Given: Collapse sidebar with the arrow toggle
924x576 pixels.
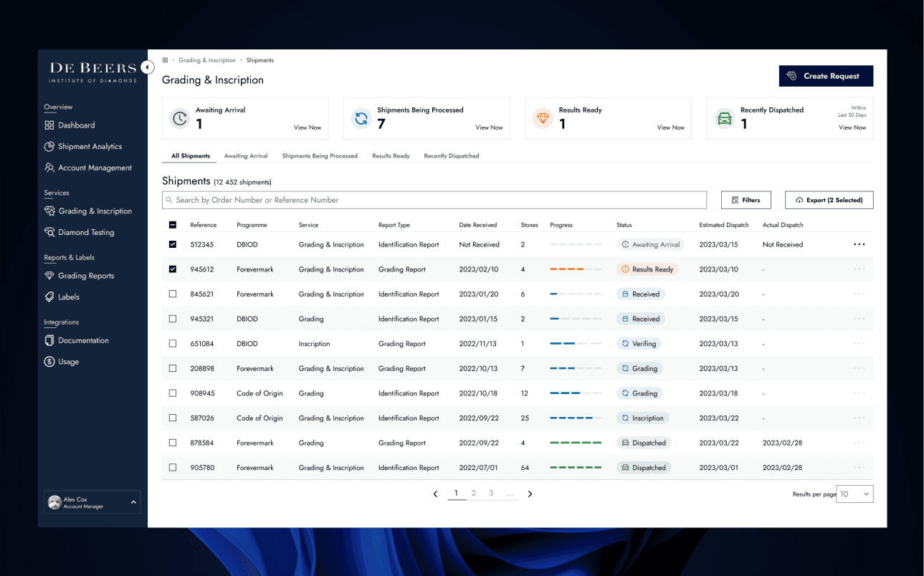Looking at the screenshot, I should click(x=147, y=67).
